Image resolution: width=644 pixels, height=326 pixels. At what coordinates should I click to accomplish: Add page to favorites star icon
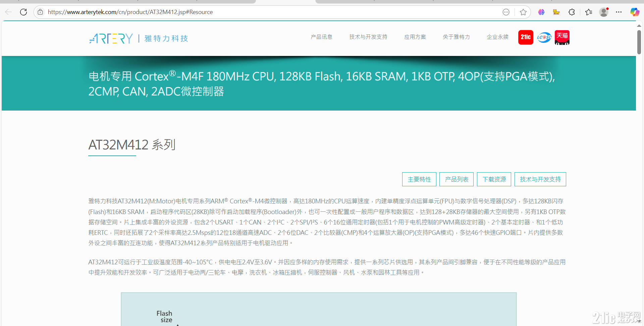523,12
